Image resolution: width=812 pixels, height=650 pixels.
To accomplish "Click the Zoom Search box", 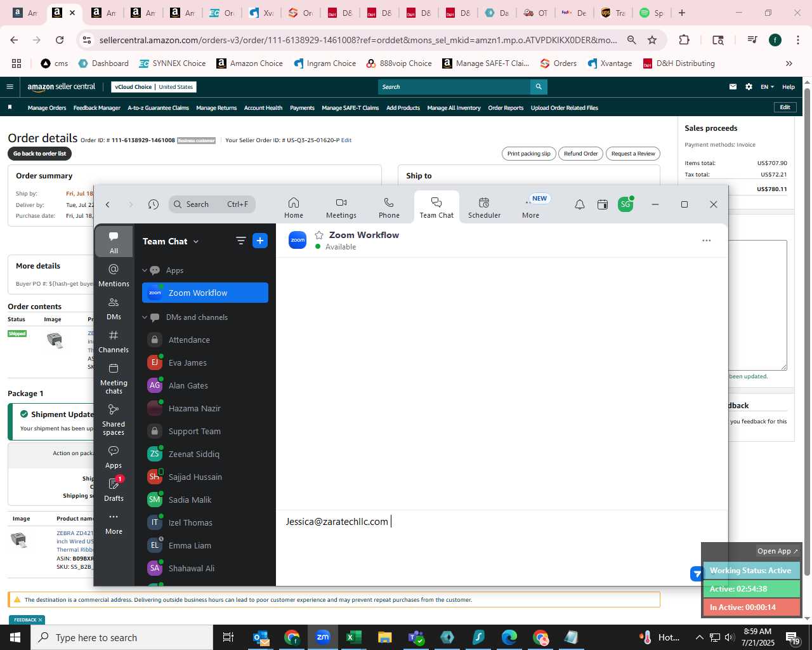I will pyautogui.click(x=212, y=204).
